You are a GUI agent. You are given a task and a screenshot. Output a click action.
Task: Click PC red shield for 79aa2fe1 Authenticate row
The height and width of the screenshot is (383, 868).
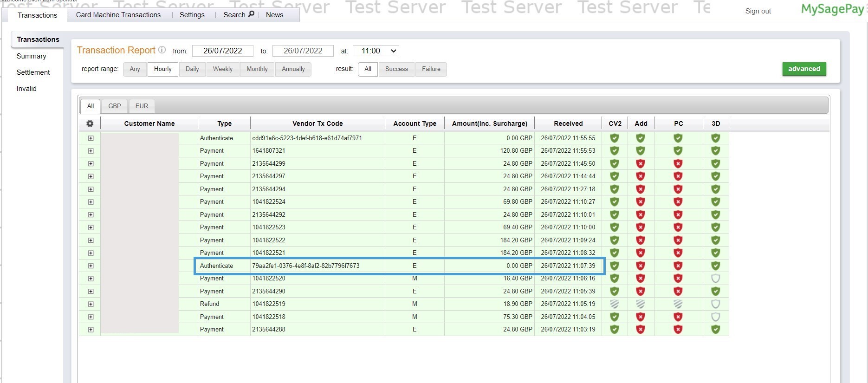(x=678, y=266)
